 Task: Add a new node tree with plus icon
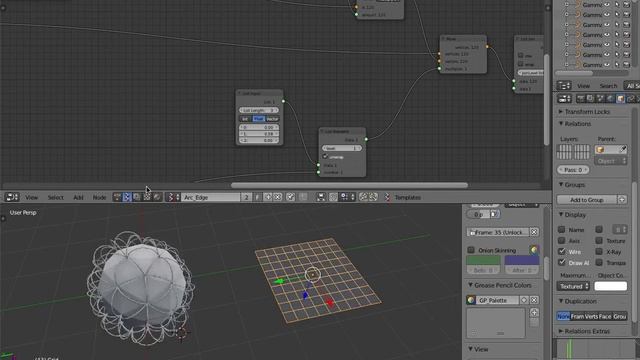point(268,197)
